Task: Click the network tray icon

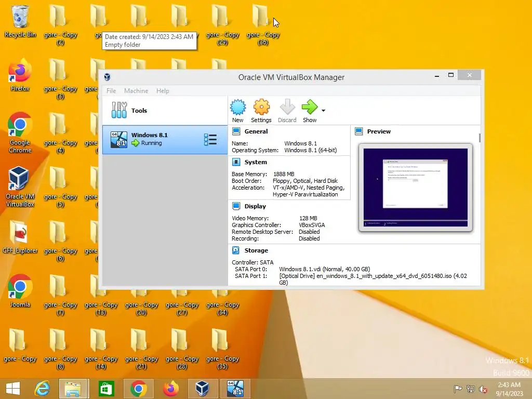Action: point(471,389)
